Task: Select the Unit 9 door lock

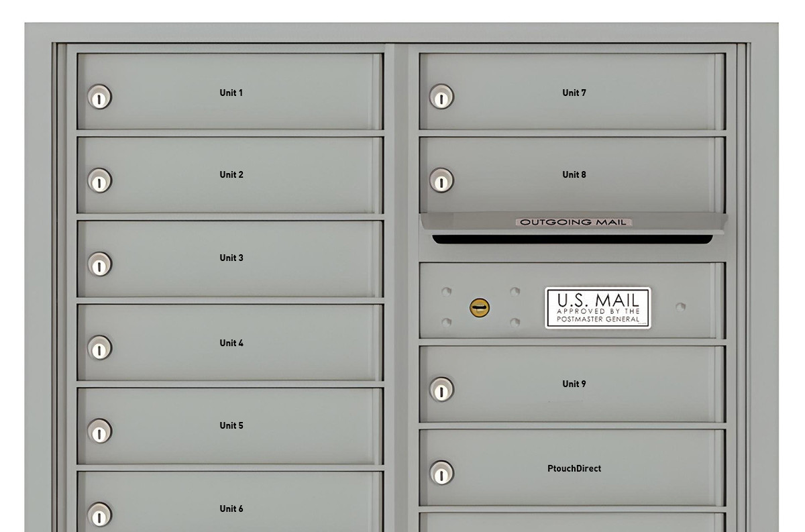Action: click(441, 390)
